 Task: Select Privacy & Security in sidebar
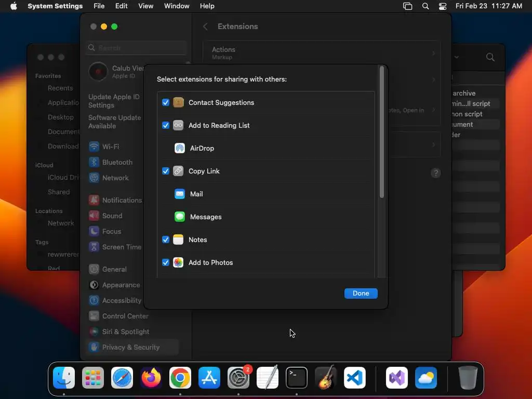[x=132, y=347]
